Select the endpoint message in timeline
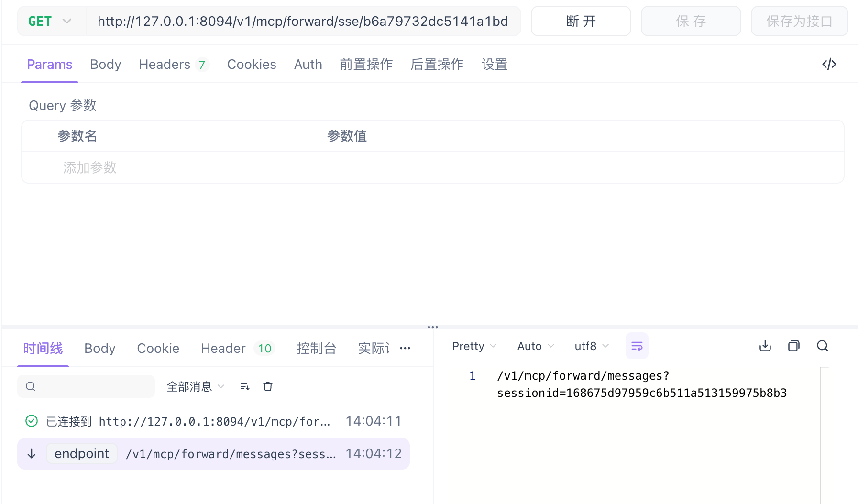 tap(213, 454)
